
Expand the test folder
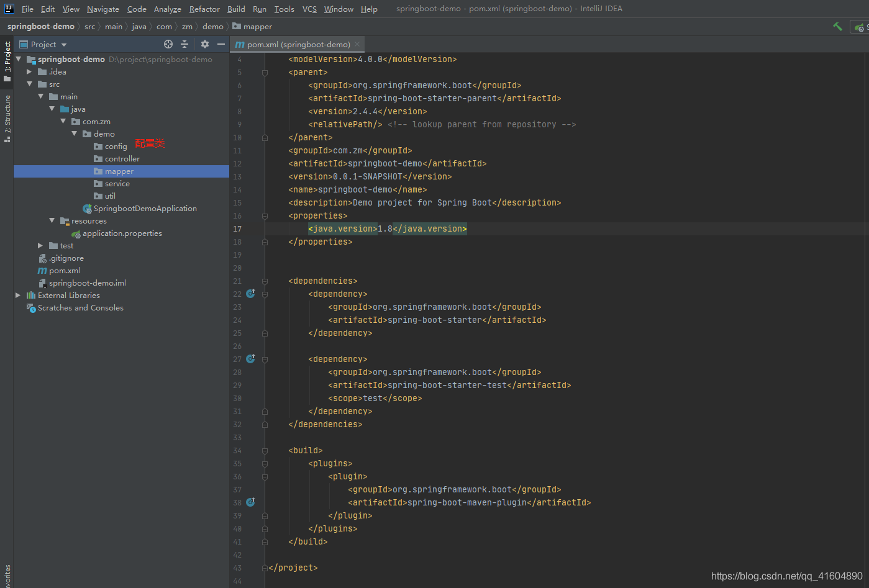[41, 246]
